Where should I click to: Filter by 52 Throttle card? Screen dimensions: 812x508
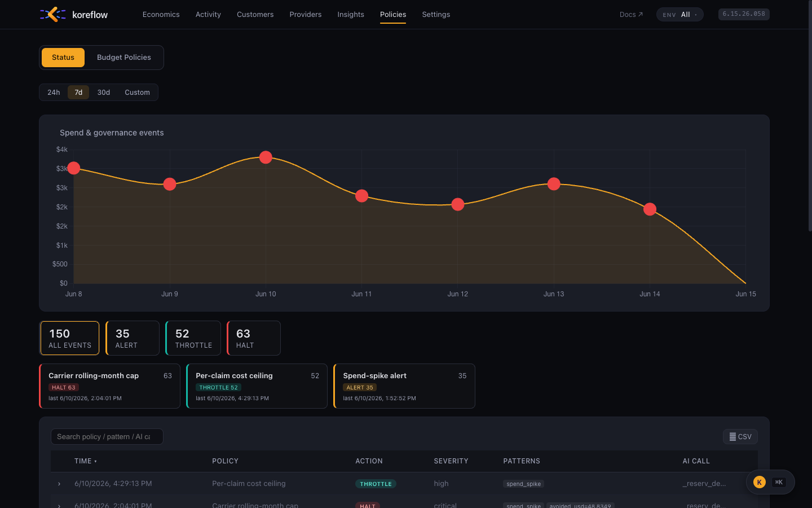(193, 338)
